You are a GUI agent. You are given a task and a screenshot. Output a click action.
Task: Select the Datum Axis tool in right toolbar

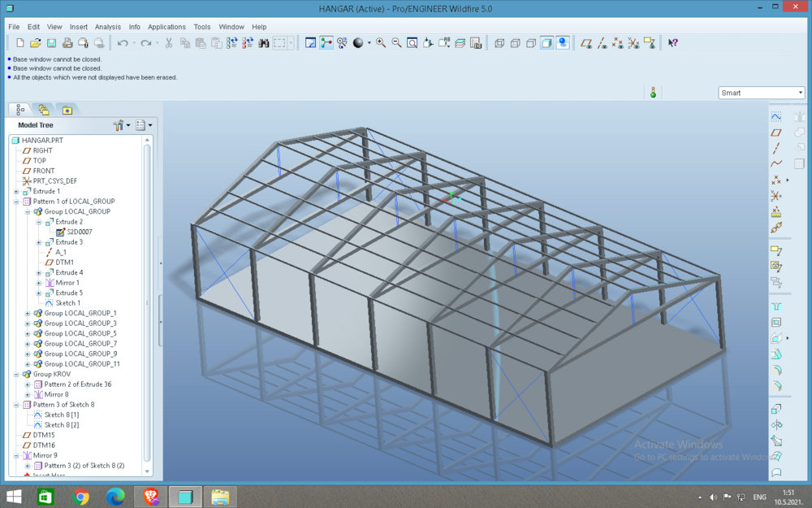(x=775, y=149)
